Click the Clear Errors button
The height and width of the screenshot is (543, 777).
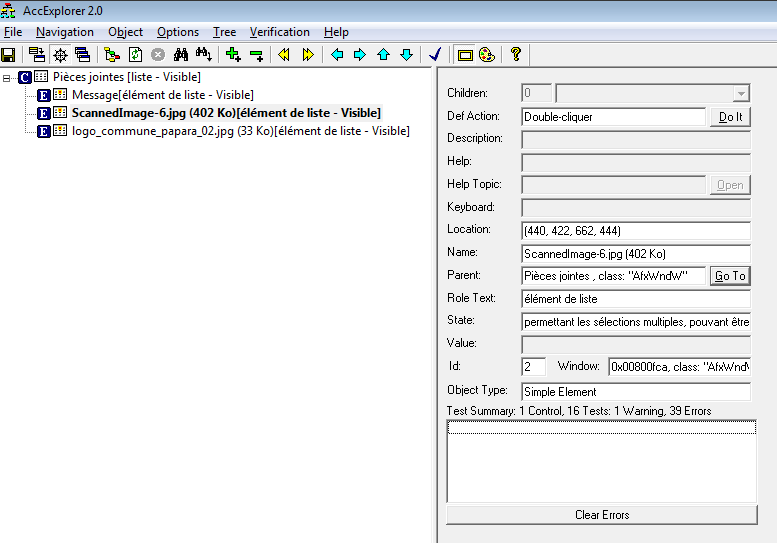click(x=602, y=515)
